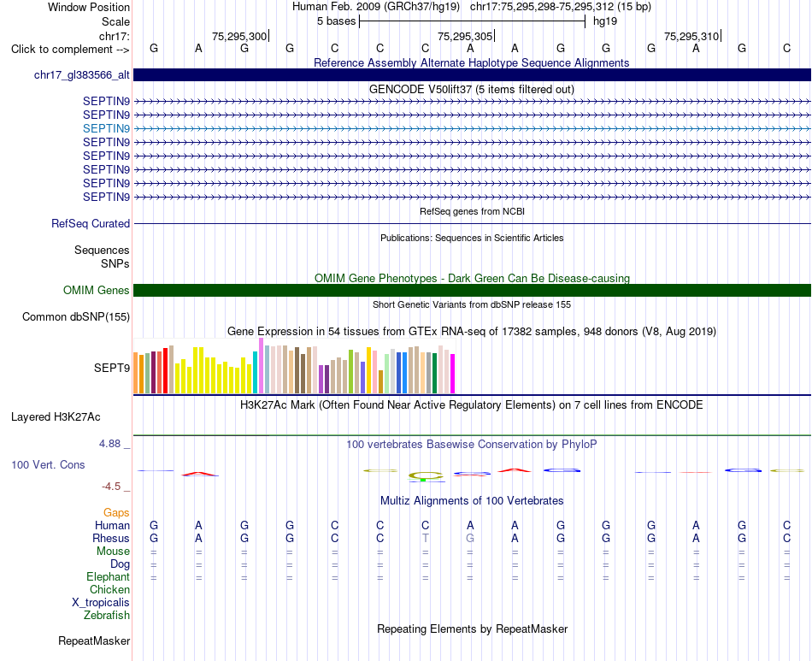Click the Zebrafish species label
Viewport: 812px width, 661px height.
[x=107, y=616]
